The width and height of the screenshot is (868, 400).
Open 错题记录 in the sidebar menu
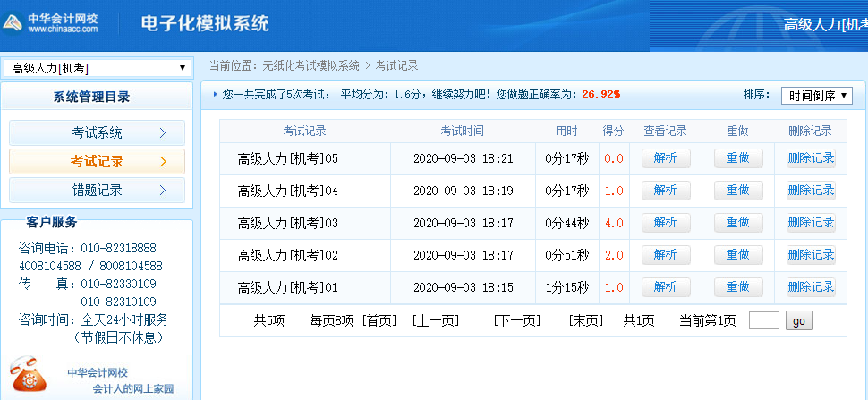point(97,191)
